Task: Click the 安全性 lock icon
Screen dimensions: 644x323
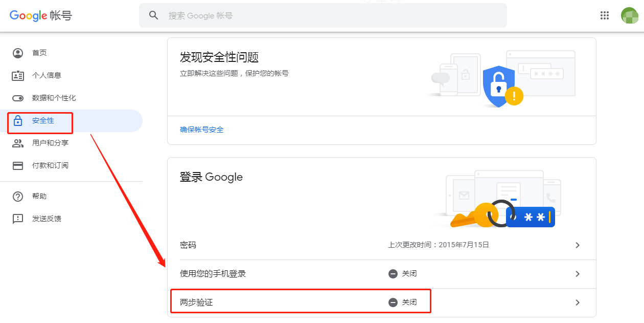Action: click(18, 121)
